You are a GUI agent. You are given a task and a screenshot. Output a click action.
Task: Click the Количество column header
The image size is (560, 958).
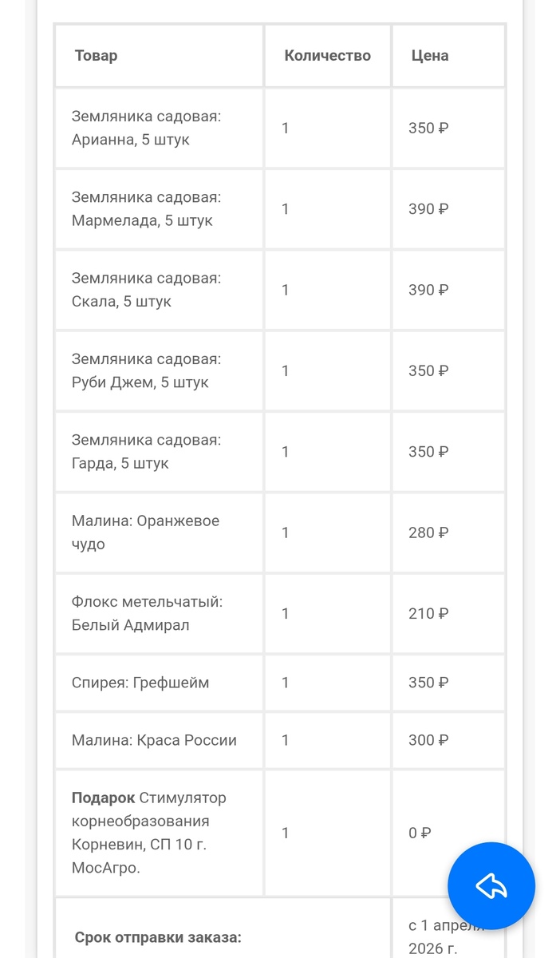(327, 56)
